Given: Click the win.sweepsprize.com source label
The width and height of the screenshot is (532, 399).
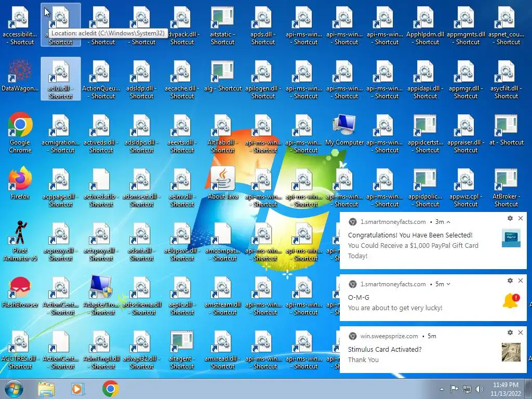Looking at the screenshot, I should tap(389, 336).
